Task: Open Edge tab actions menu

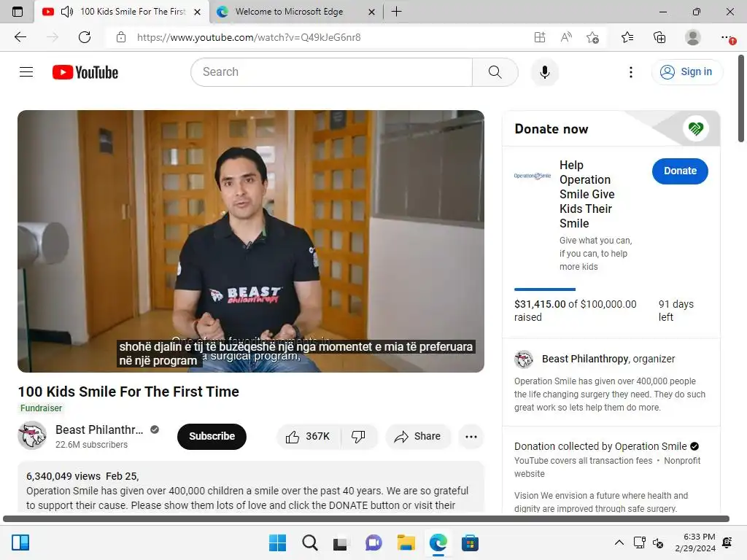Action: (18, 12)
